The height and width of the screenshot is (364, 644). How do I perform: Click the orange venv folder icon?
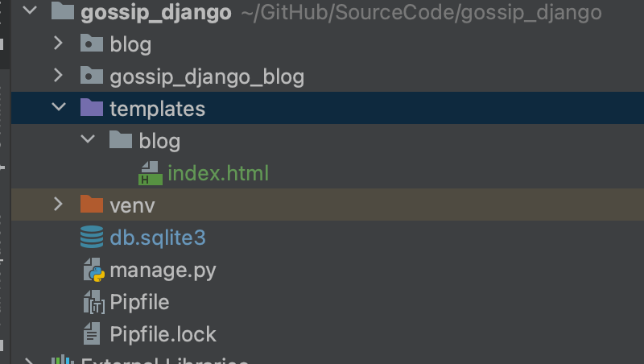[92, 205]
